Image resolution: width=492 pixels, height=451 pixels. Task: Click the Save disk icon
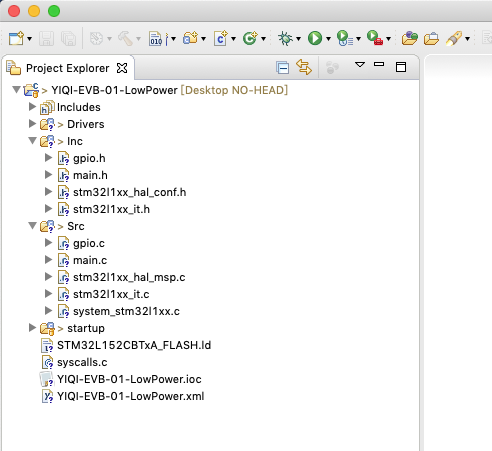tap(46, 38)
